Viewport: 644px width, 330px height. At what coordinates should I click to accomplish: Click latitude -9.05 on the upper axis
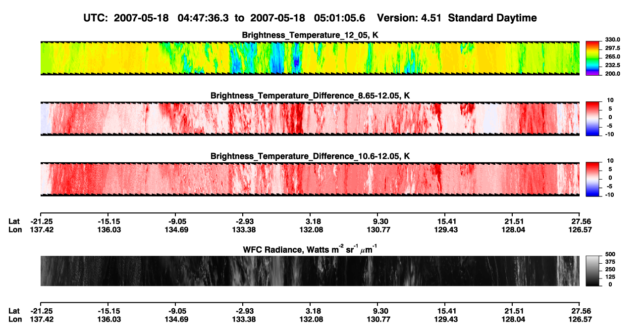coord(176,221)
